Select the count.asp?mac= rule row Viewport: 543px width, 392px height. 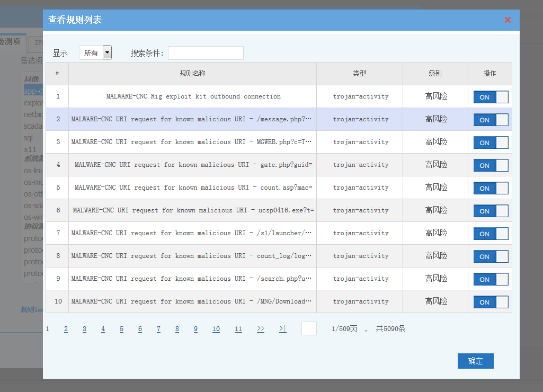(x=193, y=188)
